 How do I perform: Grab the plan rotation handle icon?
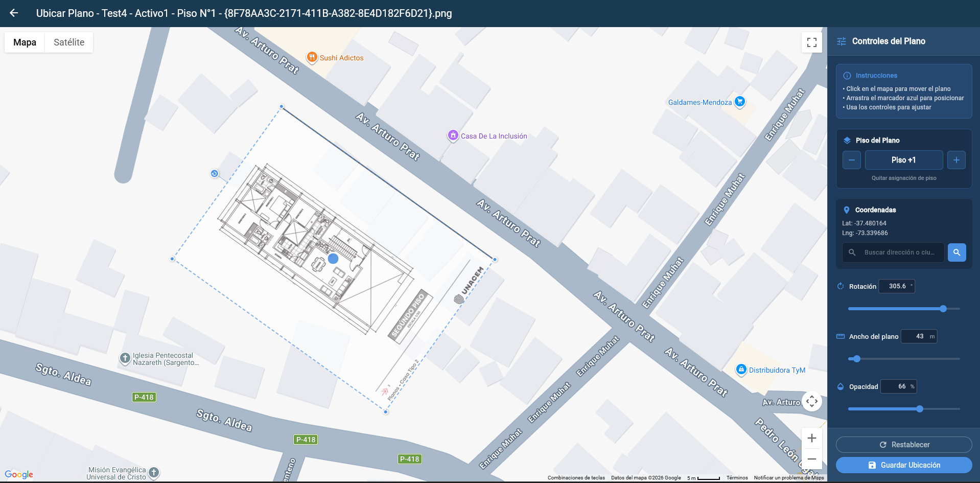[x=215, y=174]
